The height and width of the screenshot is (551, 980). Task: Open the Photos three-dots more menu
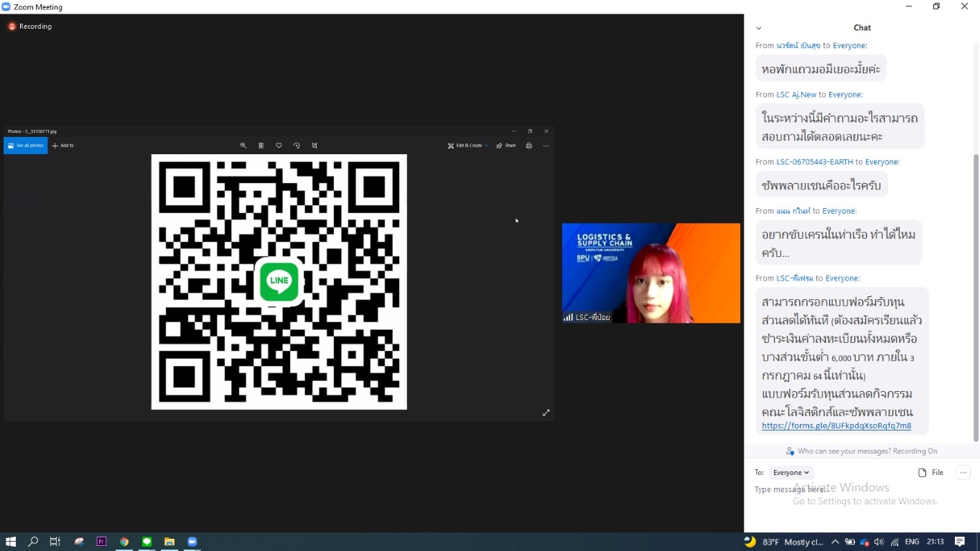click(x=546, y=146)
